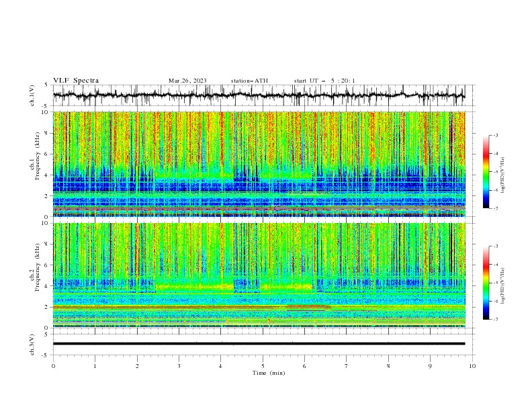Click the "-5" tick on ch.1 colorbar
This screenshot has height=411, width=532.
coord(495,172)
